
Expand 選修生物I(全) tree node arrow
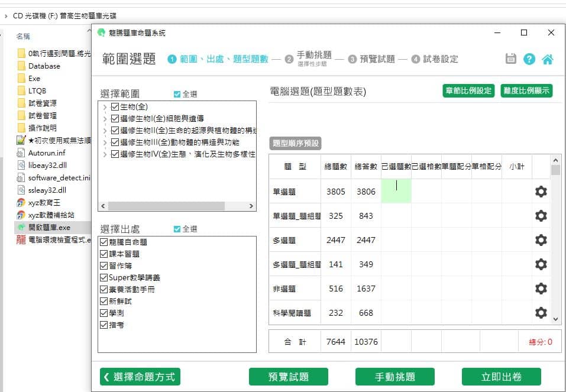click(x=105, y=119)
